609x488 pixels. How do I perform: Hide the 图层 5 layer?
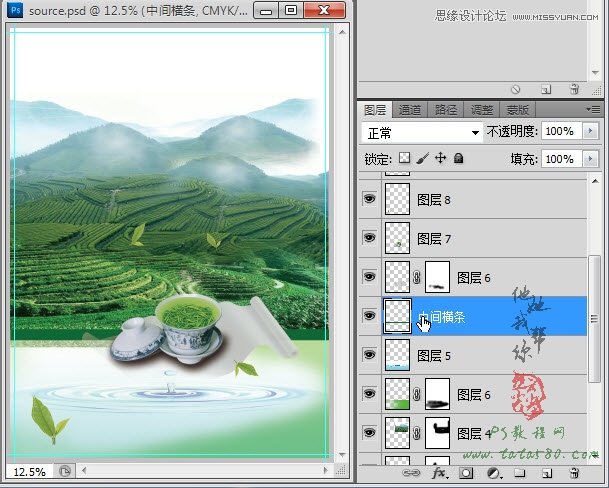click(x=369, y=354)
